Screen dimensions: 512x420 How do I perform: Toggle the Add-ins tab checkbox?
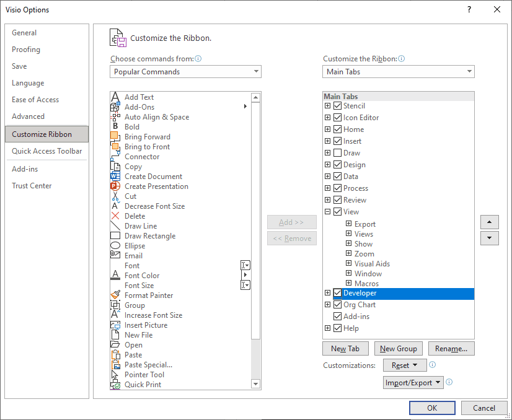pos(337,317)
